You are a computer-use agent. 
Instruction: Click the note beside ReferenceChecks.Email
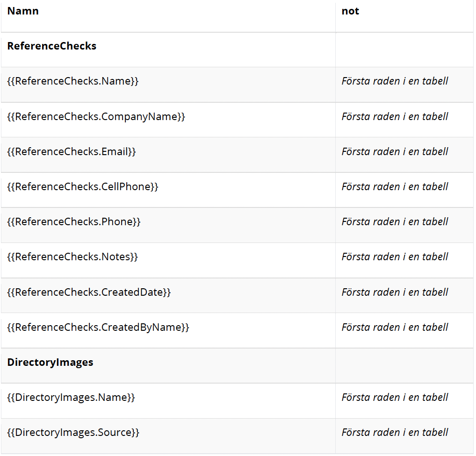pyautogui.click(x=395, y=151)
